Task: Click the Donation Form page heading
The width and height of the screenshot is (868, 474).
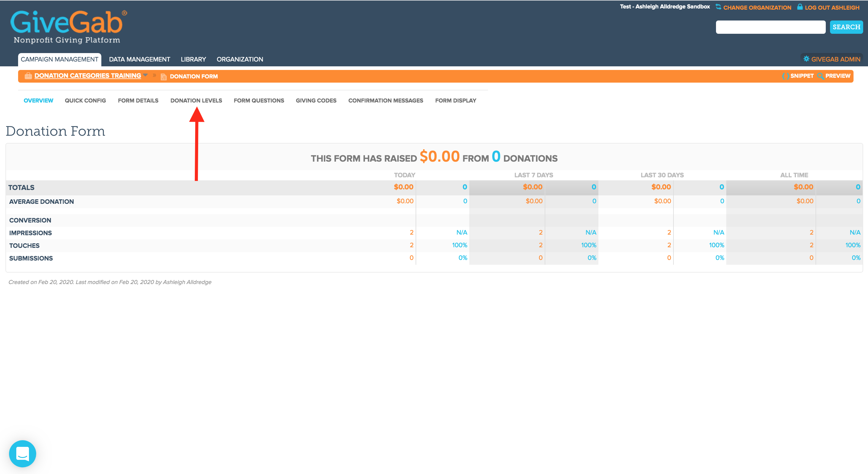Action: click(x=55, y=131)
